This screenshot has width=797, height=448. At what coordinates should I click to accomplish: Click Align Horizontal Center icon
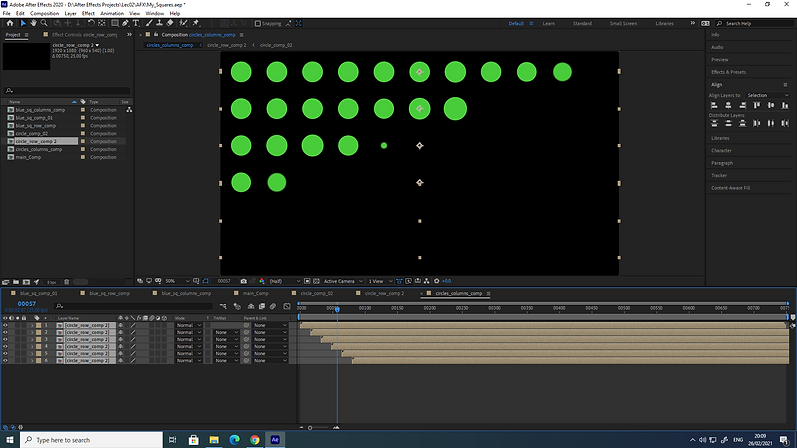728,105
